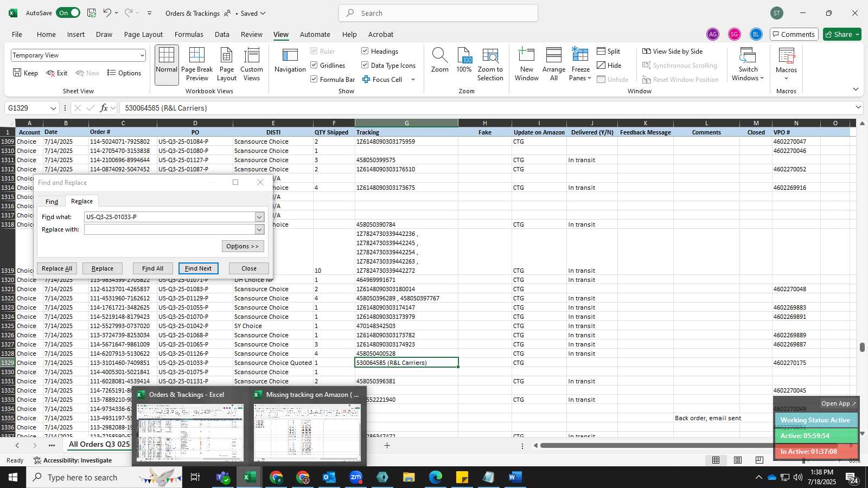Click Accessibility: Investigate in status bar
This screenshot has width=868, height=488.
tap(73, 460)
